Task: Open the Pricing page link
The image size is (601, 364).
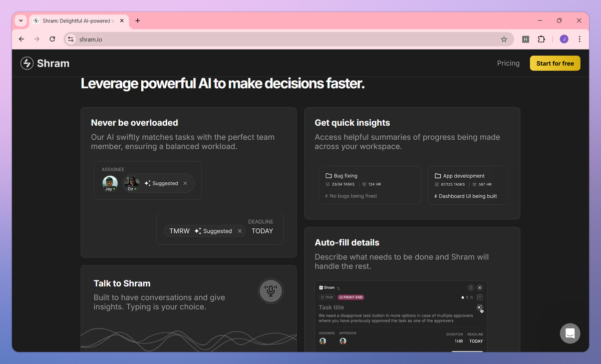Action: pyautogui.click(x=508, y=63)
